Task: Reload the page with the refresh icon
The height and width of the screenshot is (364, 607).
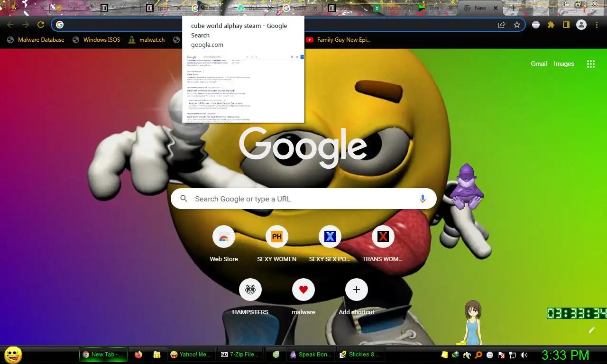Action: point(41,25)
